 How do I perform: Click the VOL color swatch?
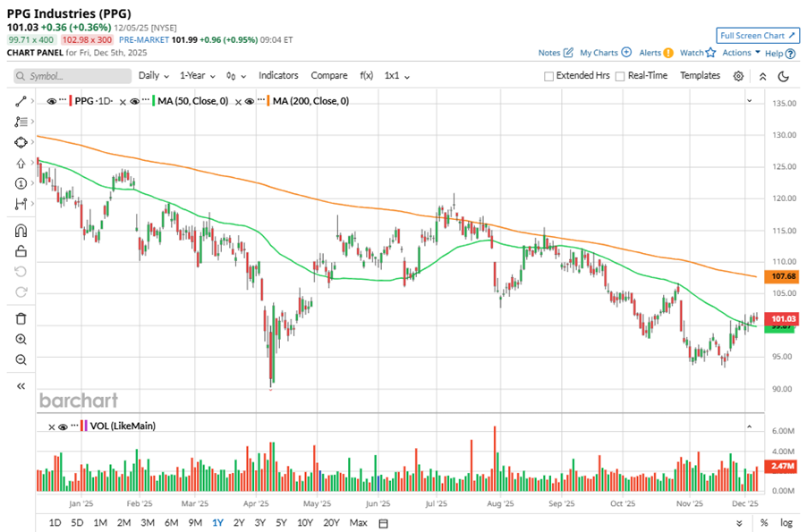click(x=84, y=426)
